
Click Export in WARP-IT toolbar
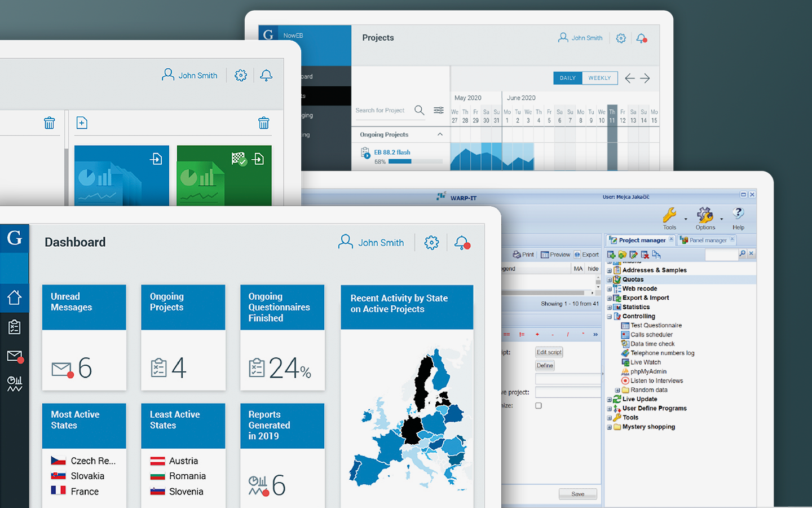click(586, 255)
